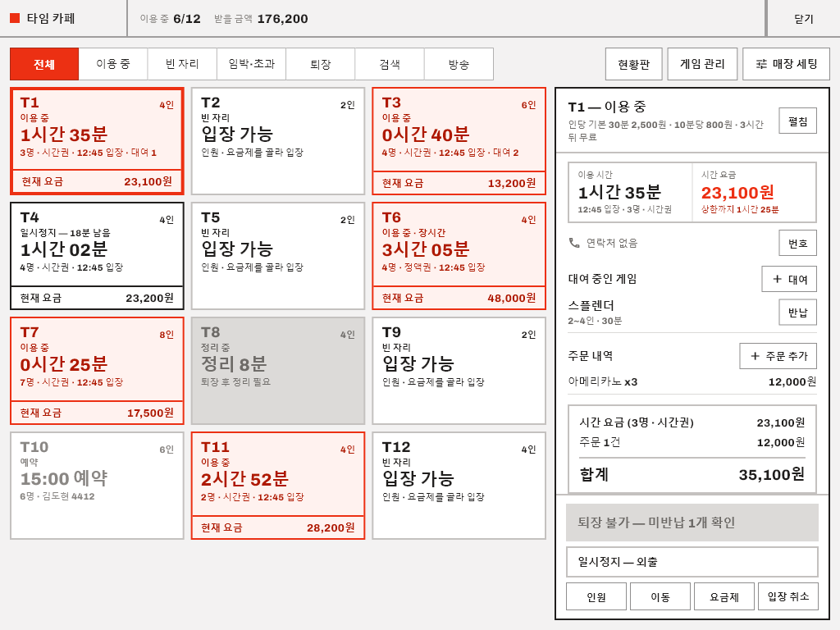
Task: Click T3's 현재 요금 13,200원 row
Action: click(x=459, y=183)
